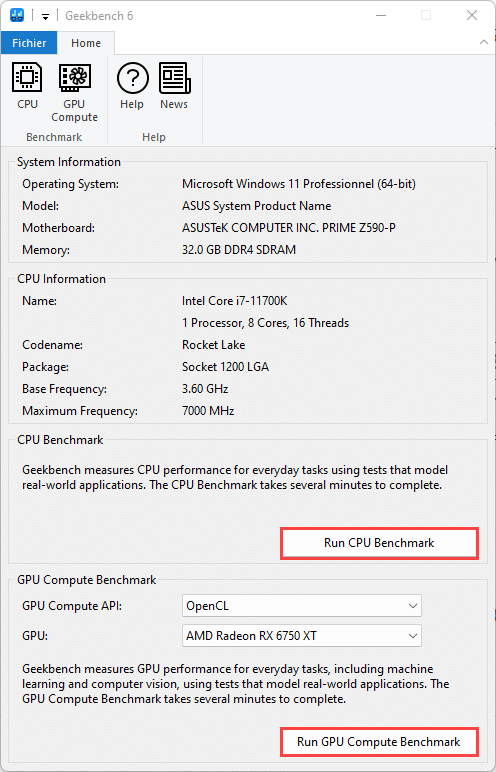The width and height of the screenshot is (496, 772).
Task: Click the '7000 MHz' maximum frequency value
Action: [x=208, y=411]
